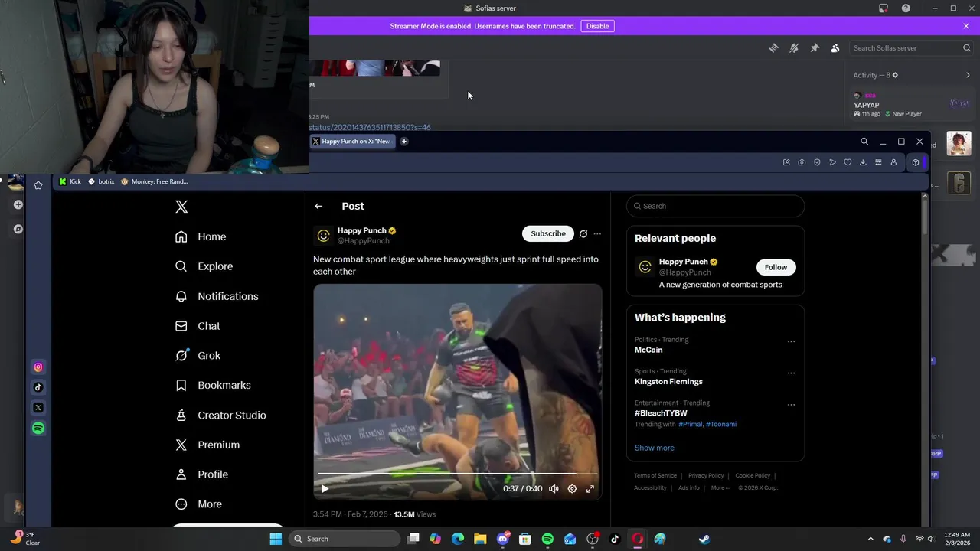This screenshot has height=551, width=980.
Task: Expand the Discord Activity panel chevron
Action: (968, 75)
